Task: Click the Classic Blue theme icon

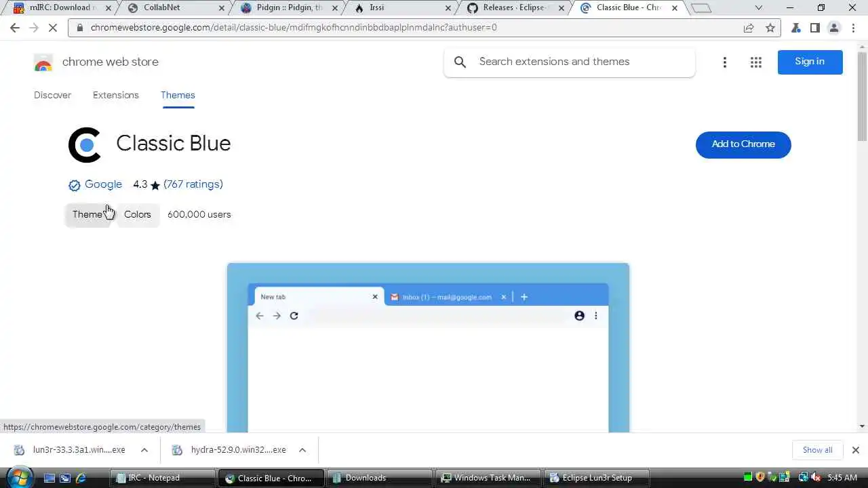Action: point(85,145)
